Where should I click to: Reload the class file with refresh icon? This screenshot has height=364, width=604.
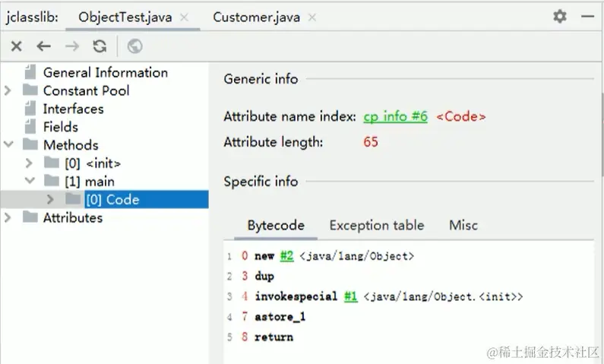(x=100, y=46)
